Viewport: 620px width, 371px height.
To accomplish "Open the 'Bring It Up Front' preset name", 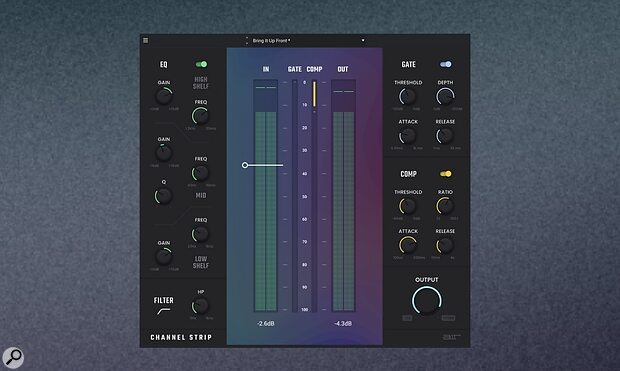I will [x=271, y=40].
